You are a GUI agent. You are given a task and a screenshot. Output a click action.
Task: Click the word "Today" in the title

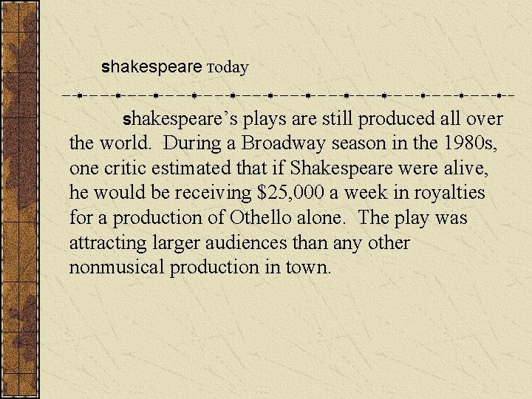228,68
